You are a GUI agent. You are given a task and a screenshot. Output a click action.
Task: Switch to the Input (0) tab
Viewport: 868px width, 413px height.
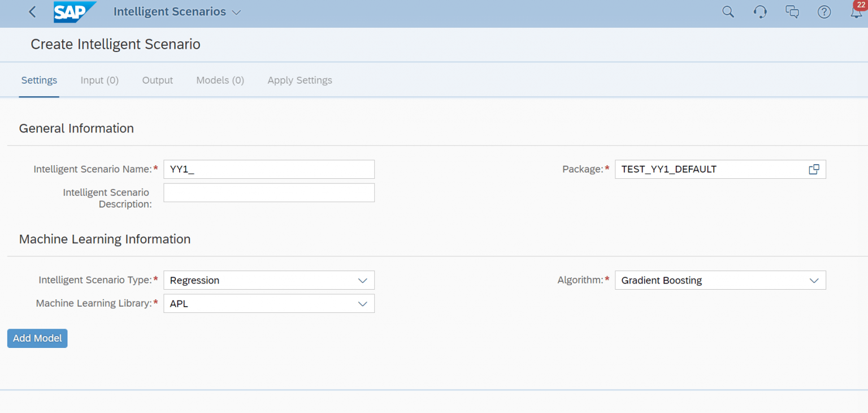tap(99, 80)
